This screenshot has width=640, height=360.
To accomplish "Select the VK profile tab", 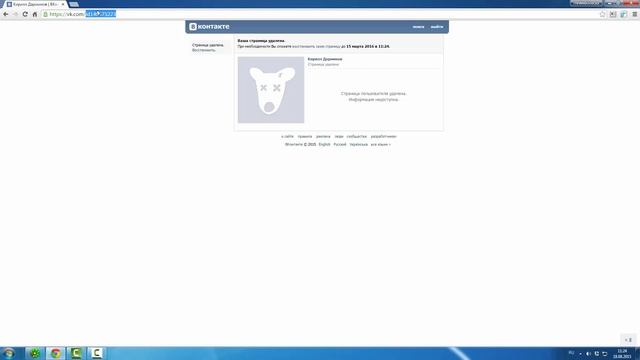I will point(34,4).
